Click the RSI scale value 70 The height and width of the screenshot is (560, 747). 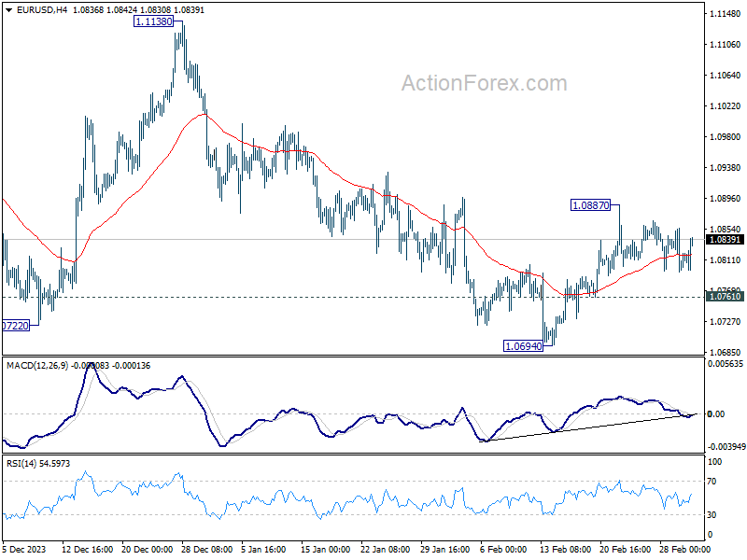(x=712, y=482)
